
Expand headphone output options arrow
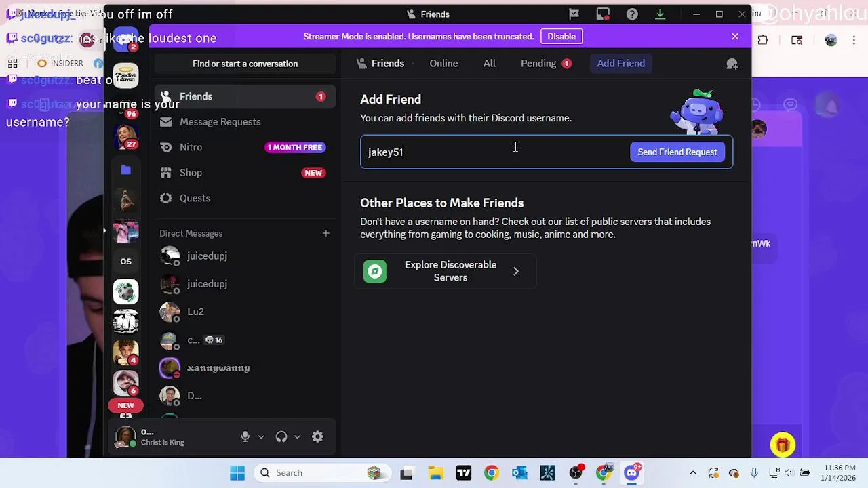(x=297, y=437)
